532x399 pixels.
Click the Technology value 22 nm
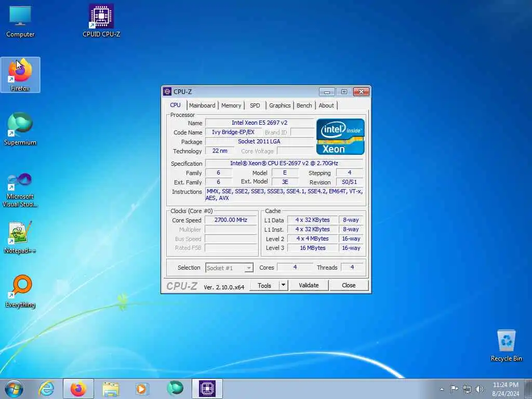pyautogui.click(x=220, y=151)
